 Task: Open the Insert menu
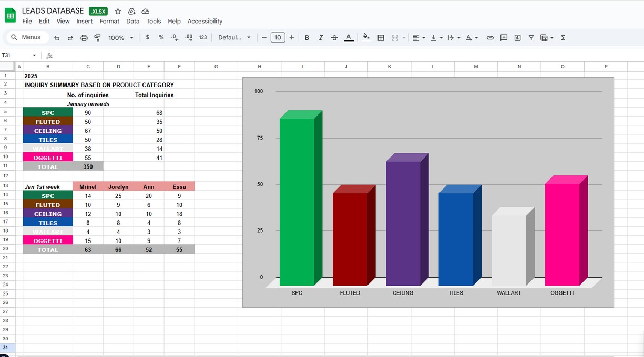[85, 21]
